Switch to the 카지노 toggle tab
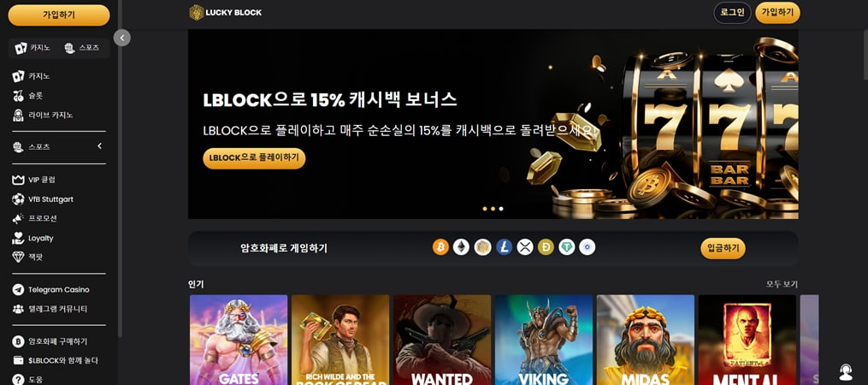 click(x=32, y=48)
